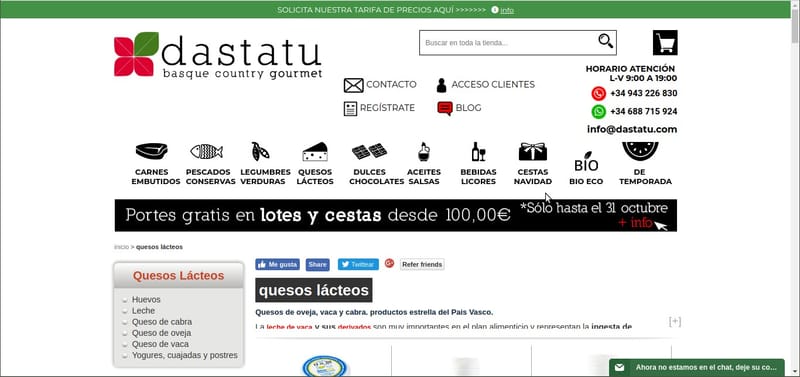This screenshot has width=800, height=377.
Task: Click the red phone icon
Action: 598,93
